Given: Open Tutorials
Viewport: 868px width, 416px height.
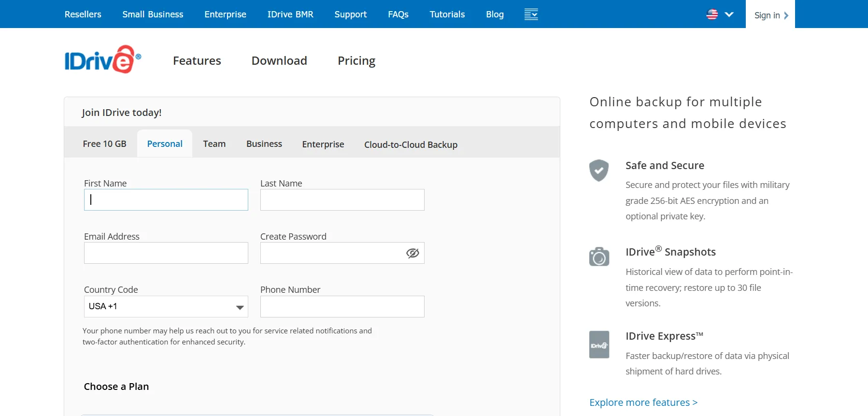Looking at the screenshot, I should point(447,14).
